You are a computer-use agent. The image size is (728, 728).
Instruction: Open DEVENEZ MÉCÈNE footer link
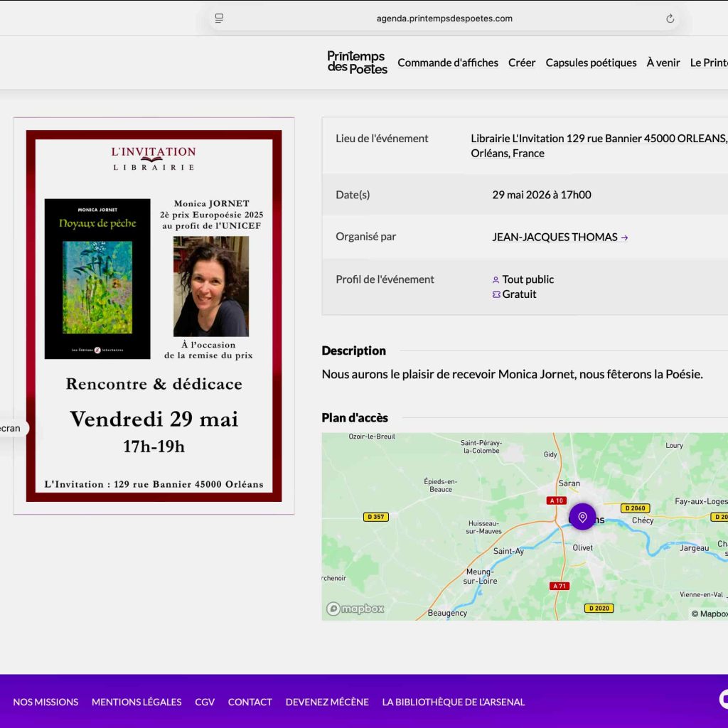[327, 702]
